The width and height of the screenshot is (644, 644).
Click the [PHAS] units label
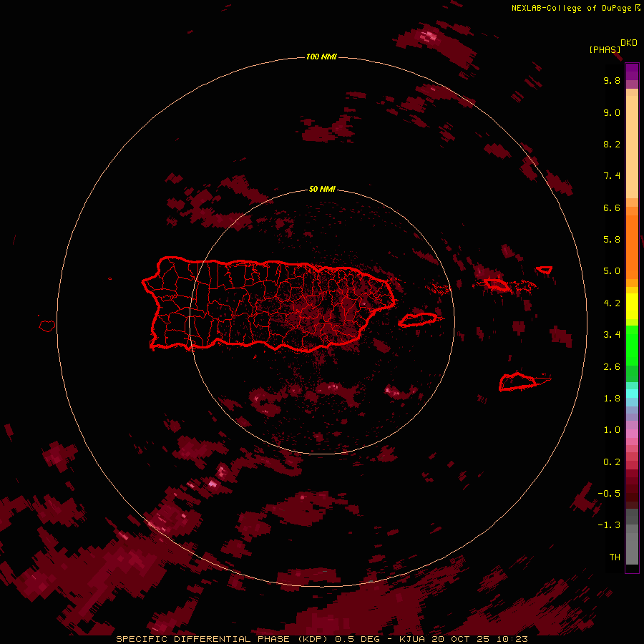click(605, 50)
